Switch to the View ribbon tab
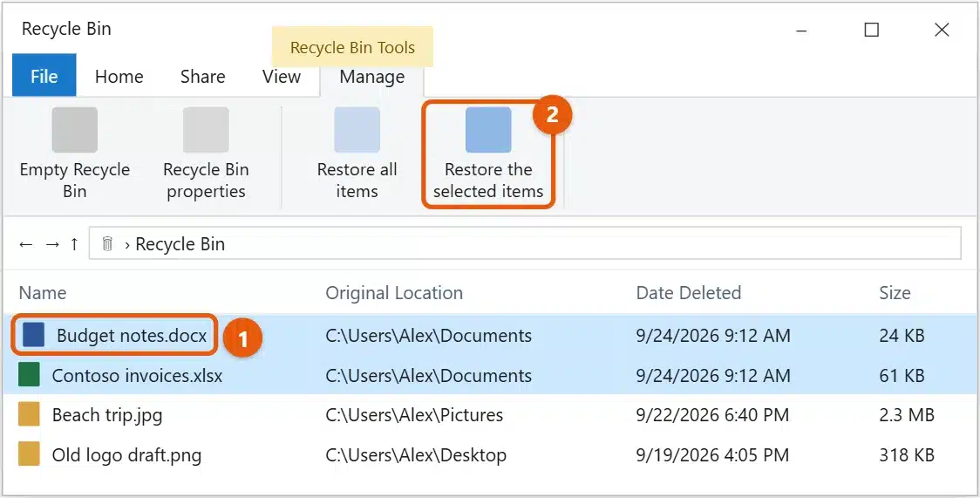This screenshot has width=980, height=498. pos(282,76)
